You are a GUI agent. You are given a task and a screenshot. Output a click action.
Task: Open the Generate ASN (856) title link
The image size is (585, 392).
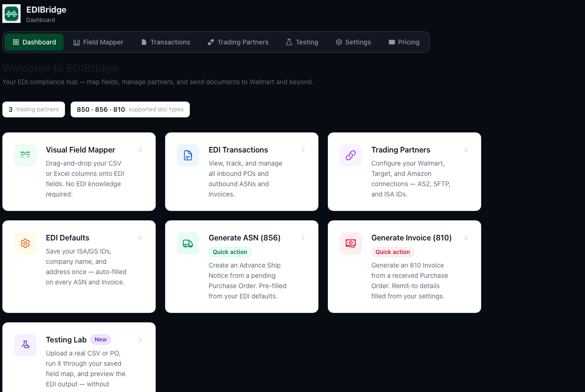(x=245, y=238)
